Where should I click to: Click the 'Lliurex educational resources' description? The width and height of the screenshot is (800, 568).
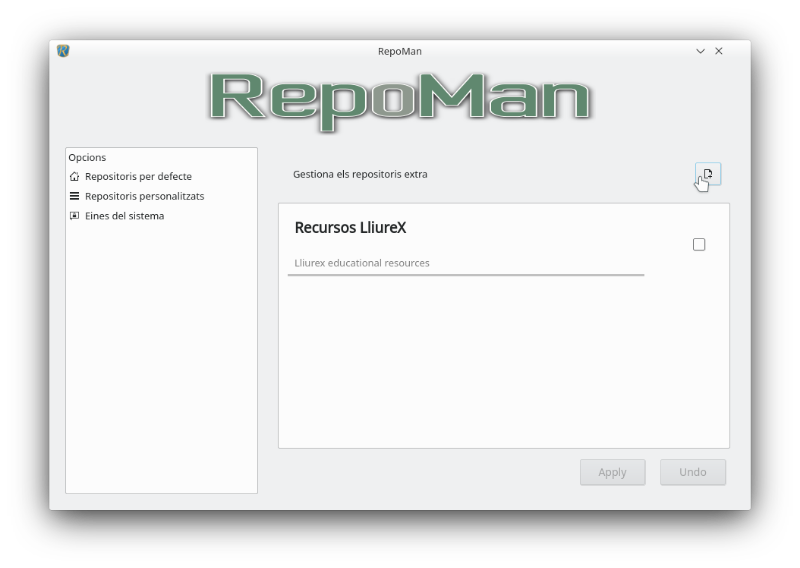pos(362,263)
